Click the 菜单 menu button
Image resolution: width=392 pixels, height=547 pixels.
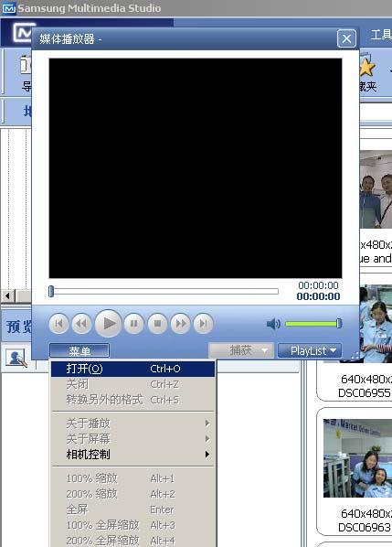click(79, 350)
